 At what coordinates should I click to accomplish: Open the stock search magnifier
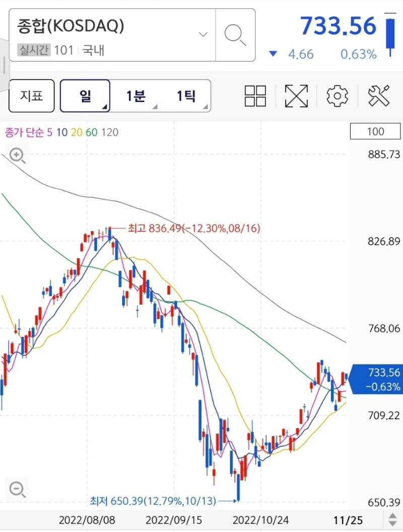click(235, 35)
